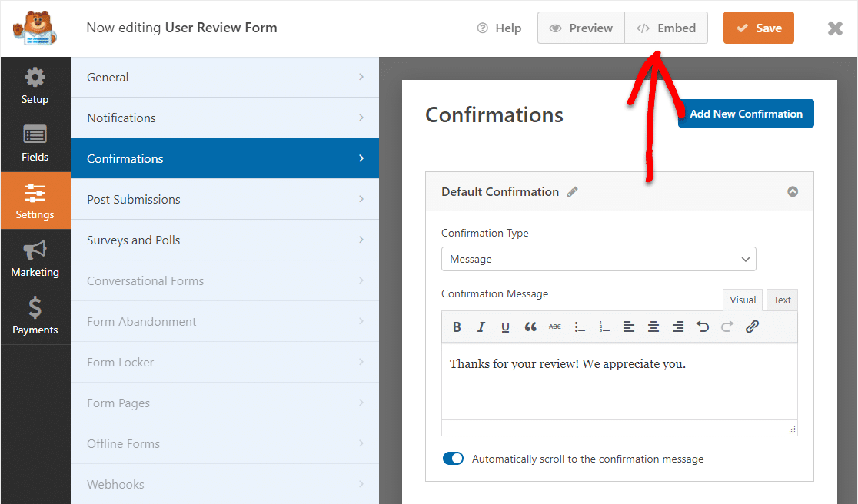
Task: Align text right
Action: (x=678, y=327)
